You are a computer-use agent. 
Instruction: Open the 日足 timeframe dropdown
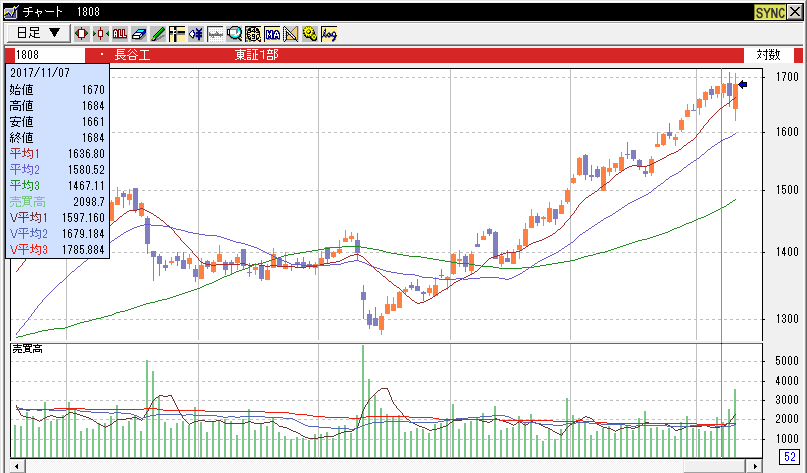38,33
